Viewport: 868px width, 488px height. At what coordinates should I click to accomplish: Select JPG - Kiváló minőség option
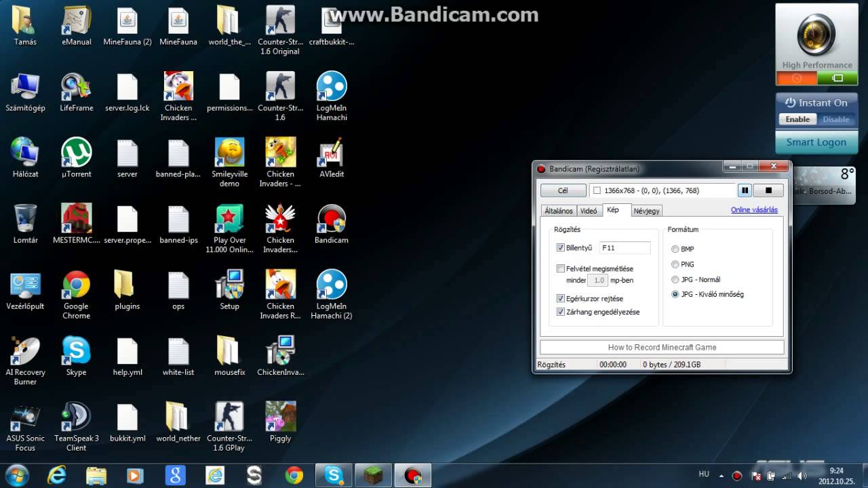pyautogui.click(x=675, y=294)
